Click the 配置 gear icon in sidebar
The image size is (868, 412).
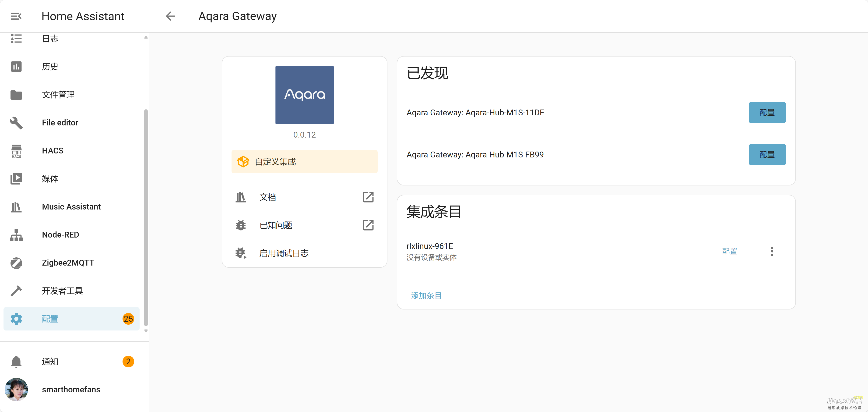(16, 319)
